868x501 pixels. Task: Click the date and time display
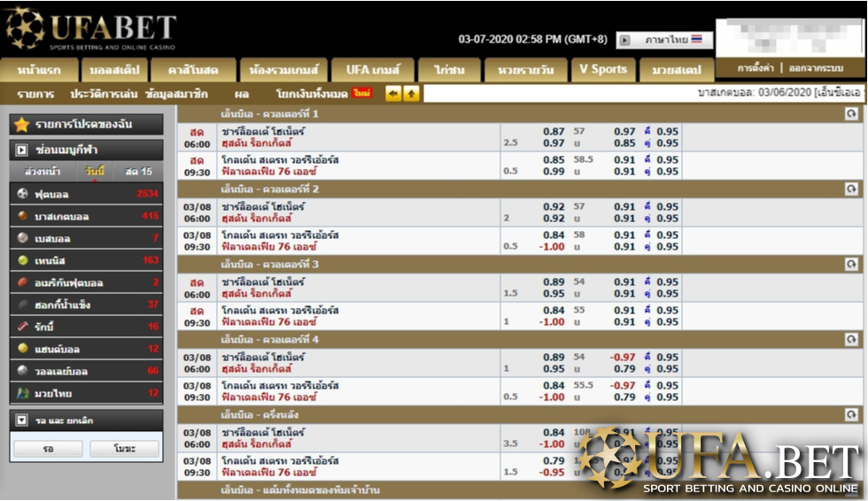click(x=532, y=40)
